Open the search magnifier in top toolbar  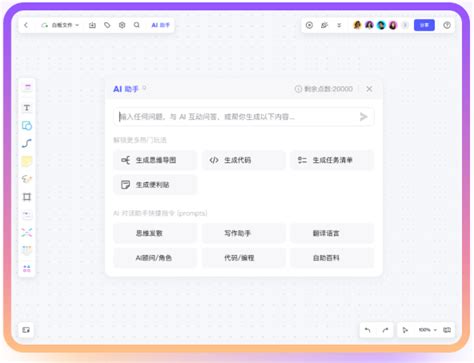point(137,25)
